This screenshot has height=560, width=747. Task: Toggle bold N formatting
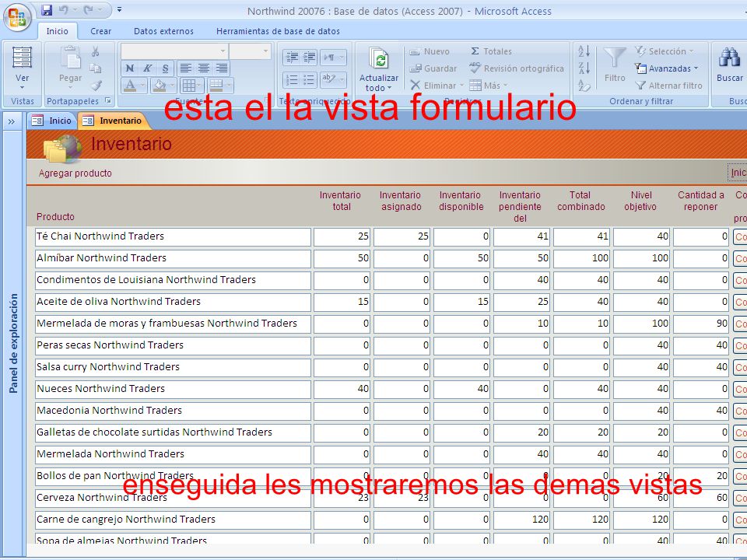130,68
